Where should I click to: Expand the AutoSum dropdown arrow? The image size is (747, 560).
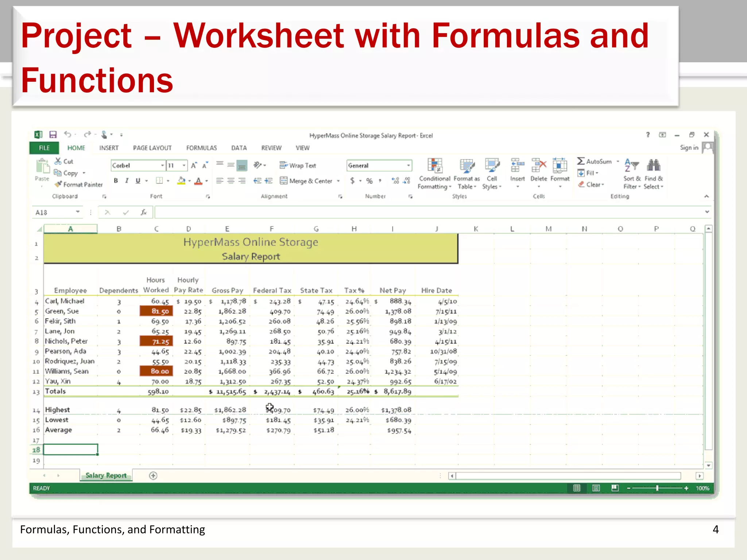click(618, 161)
